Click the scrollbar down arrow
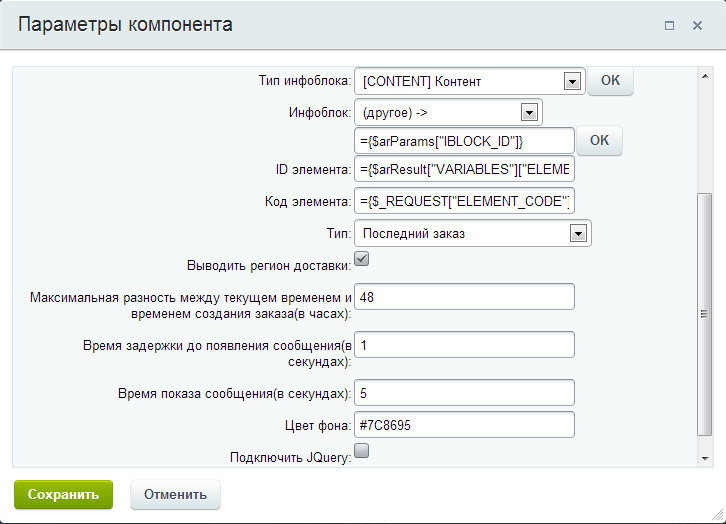Viewport: 726px width, 524px height. coord(705,458)
